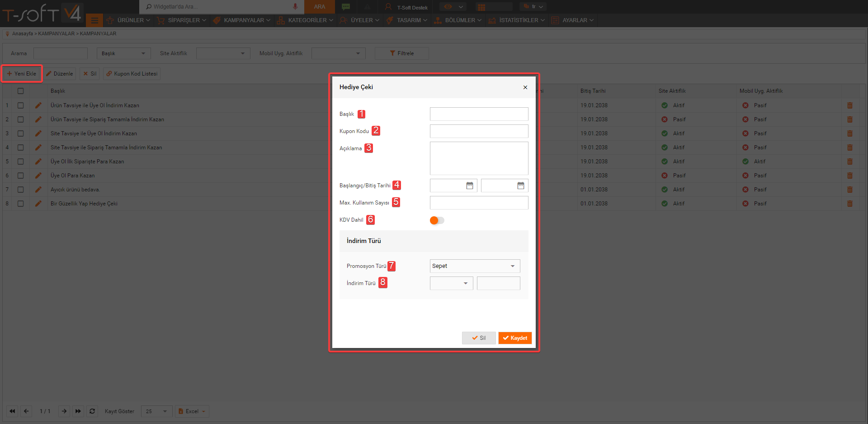Click the orange ARA search button

tap(320, 7)
